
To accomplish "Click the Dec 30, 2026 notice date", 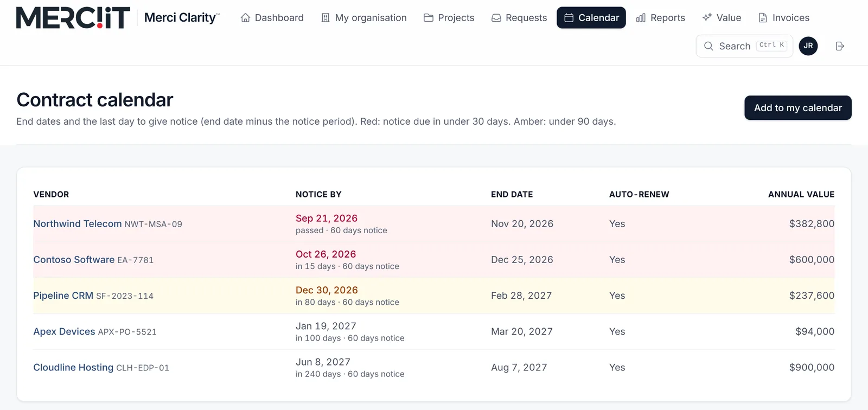I will [327, 290].
